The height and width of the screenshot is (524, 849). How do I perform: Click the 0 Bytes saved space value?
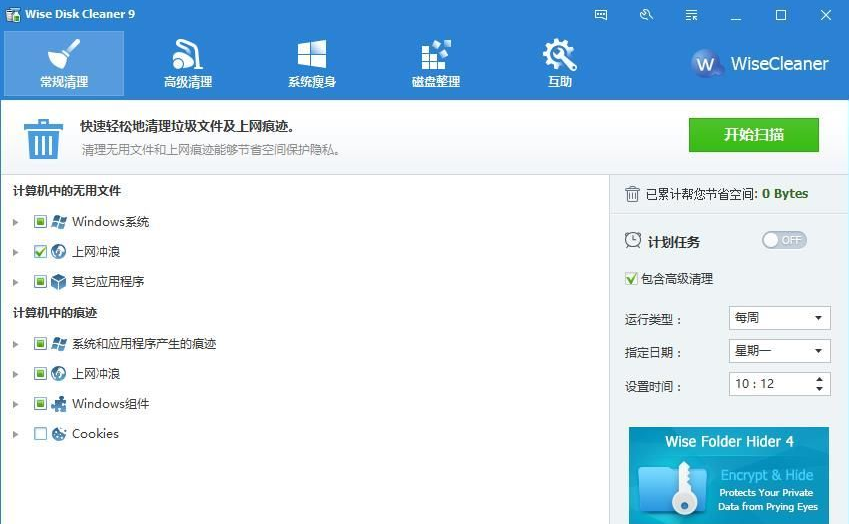point(785,193)
